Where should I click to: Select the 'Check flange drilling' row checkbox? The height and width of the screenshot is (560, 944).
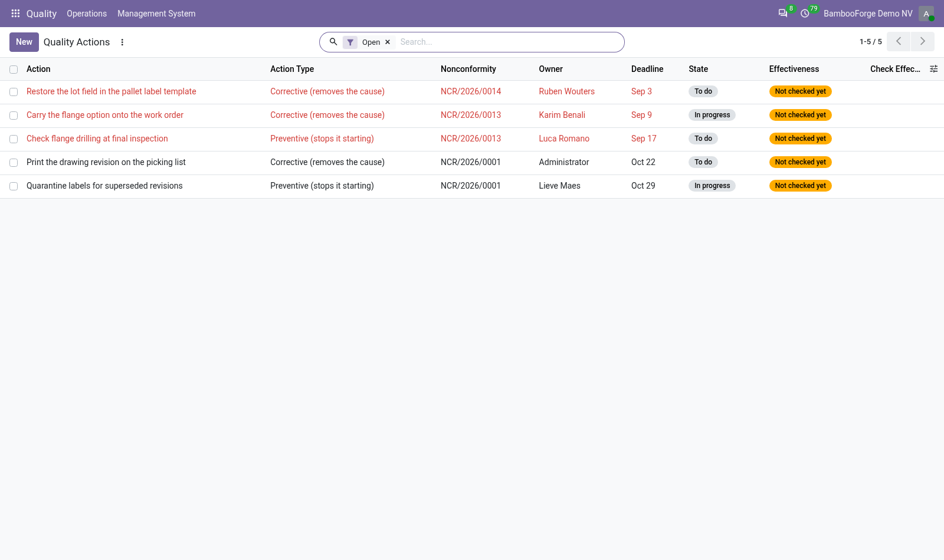14,139
